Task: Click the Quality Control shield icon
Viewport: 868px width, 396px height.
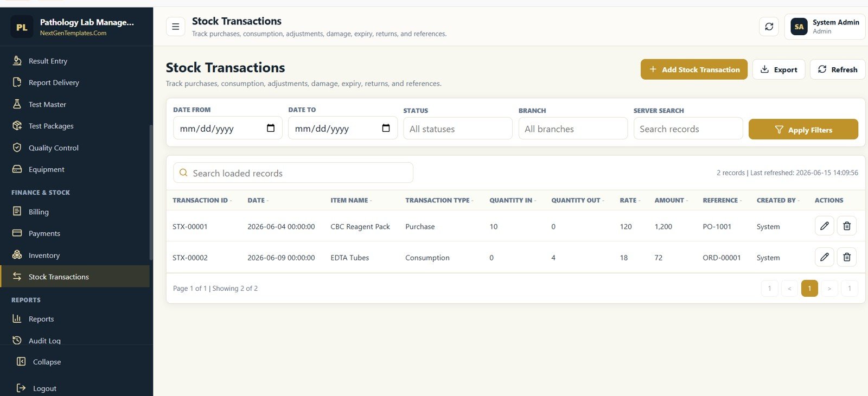Action: (17, 147)
